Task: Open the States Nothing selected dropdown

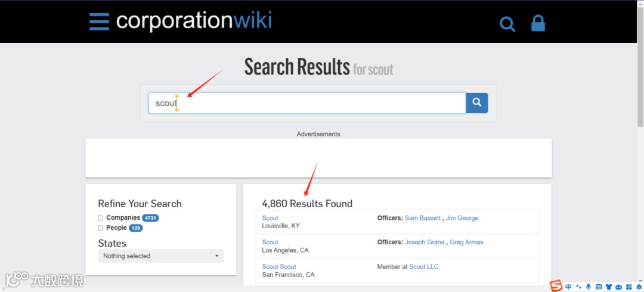Action: [161, 256]
